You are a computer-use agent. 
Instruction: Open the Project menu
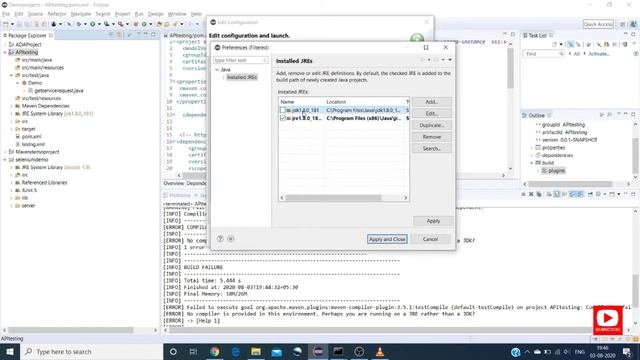click(122, 14)
